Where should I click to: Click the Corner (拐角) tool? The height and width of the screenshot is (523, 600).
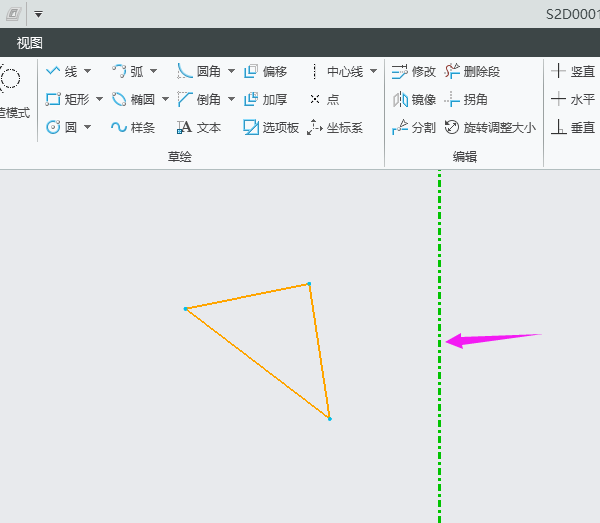tap(466, 99)
